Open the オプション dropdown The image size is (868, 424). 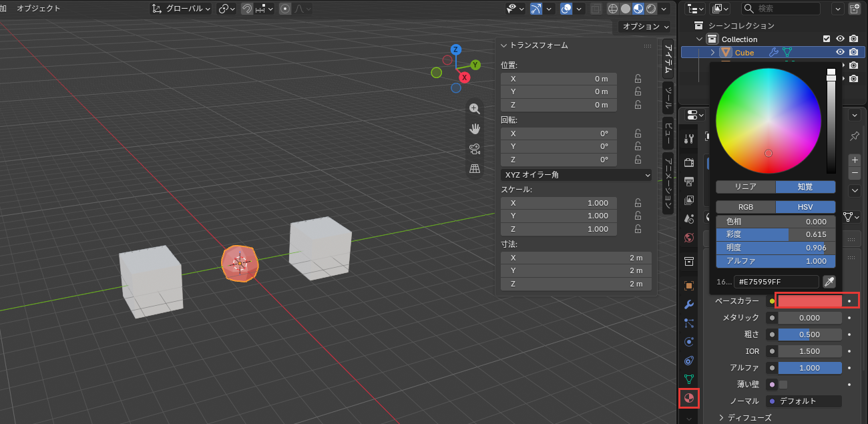[x=644, y=27]
